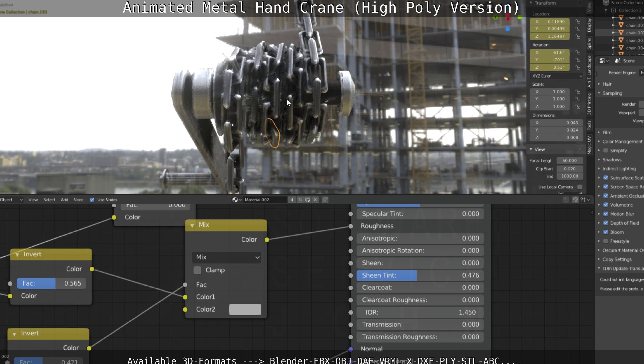Toggle the node tree pin icon
The width and height of the screenshot is (644, 364).
325,200
